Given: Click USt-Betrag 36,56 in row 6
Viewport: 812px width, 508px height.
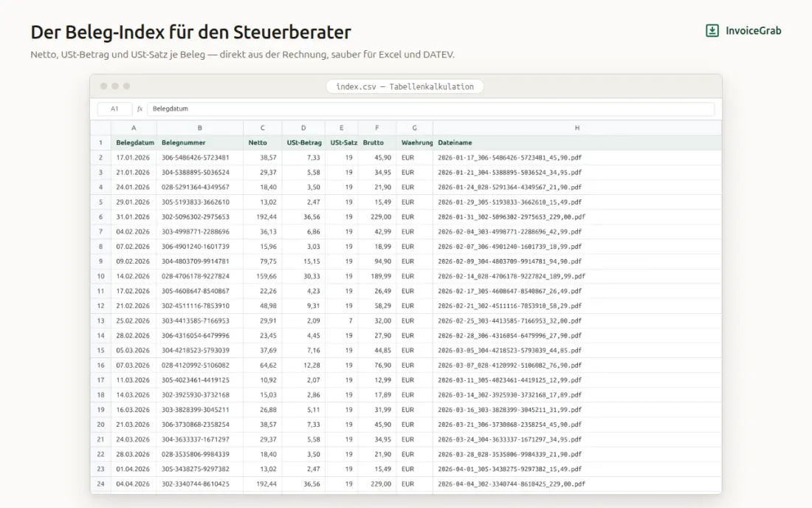Looking at the screenshot, I should tap(303, 217).
